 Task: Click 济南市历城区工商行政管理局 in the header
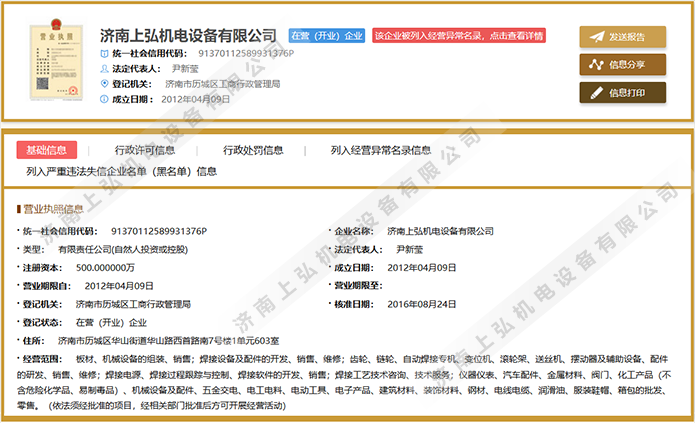click(x=223, y=84)
